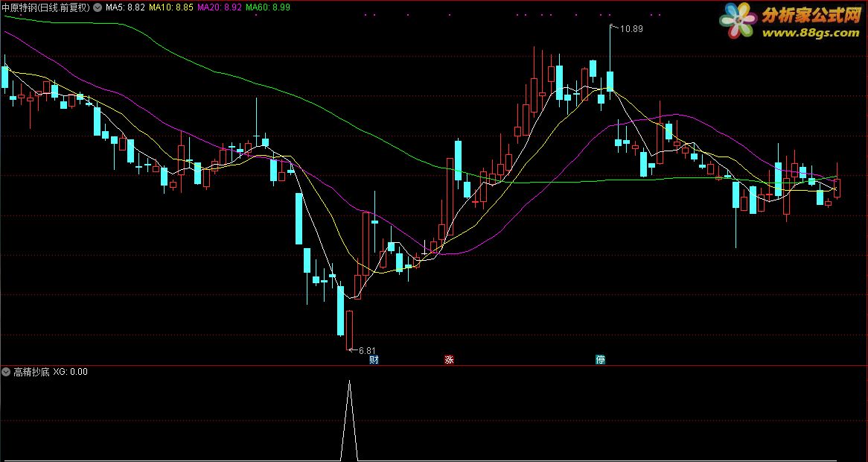
Task: Select the stock title 中原特钢(日线.前复权)
Action: pos(46,7)
